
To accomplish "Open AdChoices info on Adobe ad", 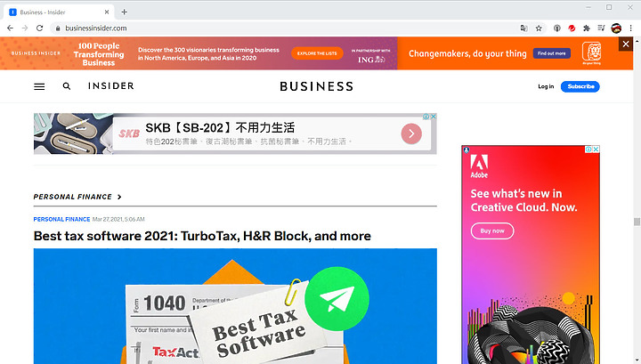I will [588, 150].
